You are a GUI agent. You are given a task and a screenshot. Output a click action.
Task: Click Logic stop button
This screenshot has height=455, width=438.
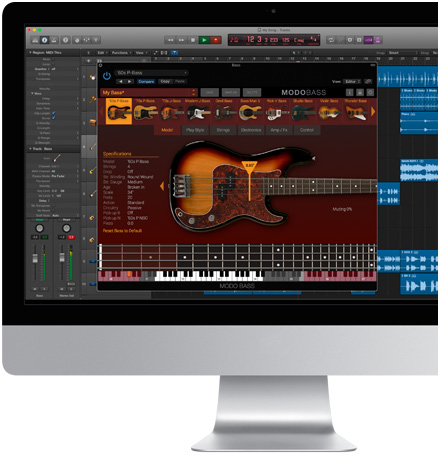(x=193, y=40)
